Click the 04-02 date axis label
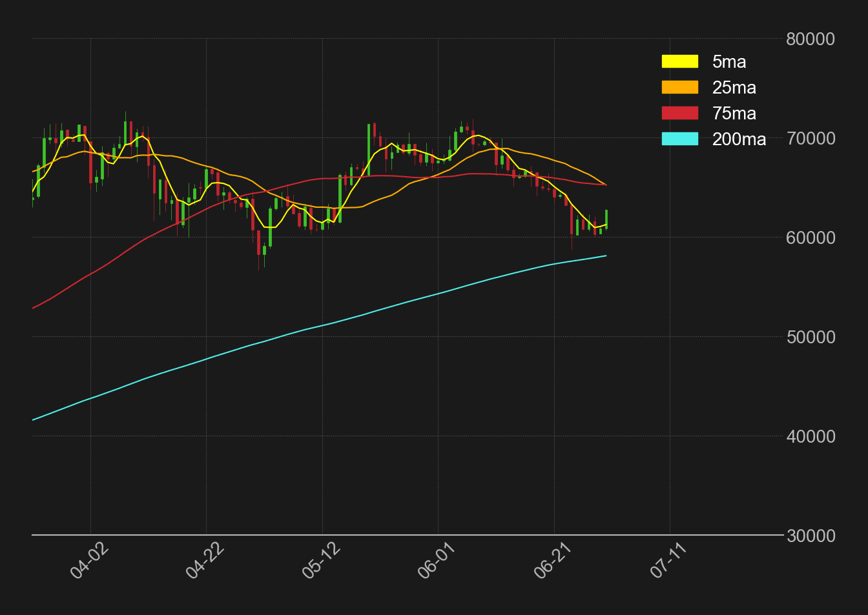 pyautogui.click(x=89, y=561)
